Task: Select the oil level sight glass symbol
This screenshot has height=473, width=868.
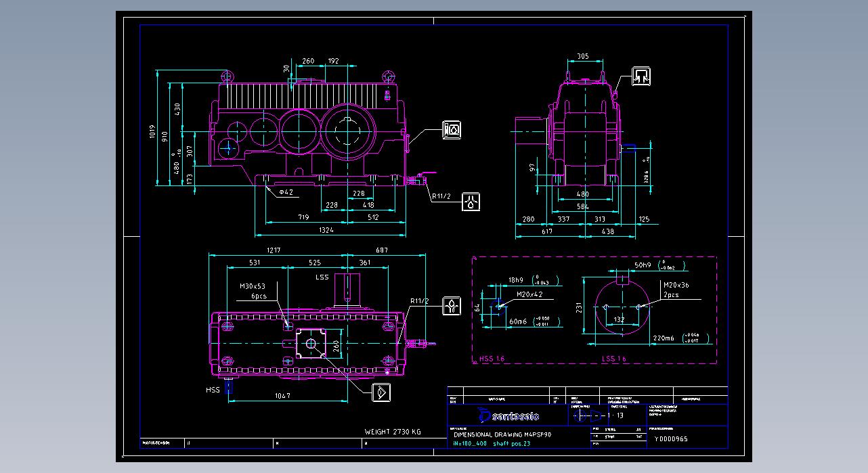Action: tap(452, 129)
